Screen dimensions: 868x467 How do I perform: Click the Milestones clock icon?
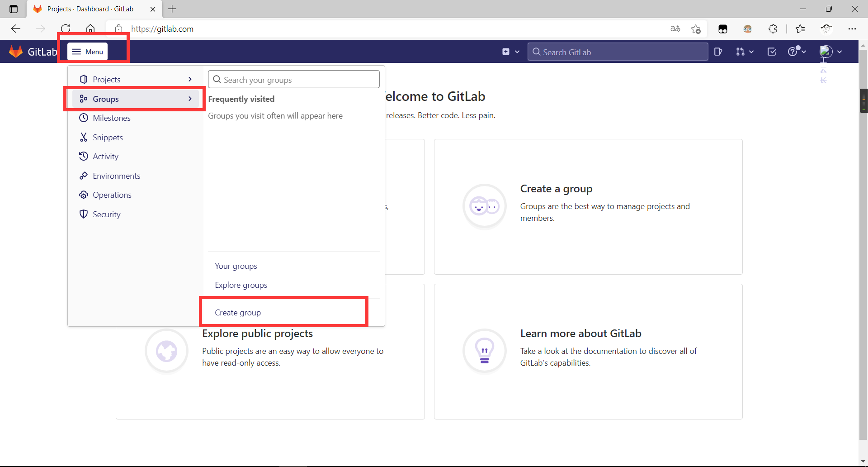tap(84, 118)
